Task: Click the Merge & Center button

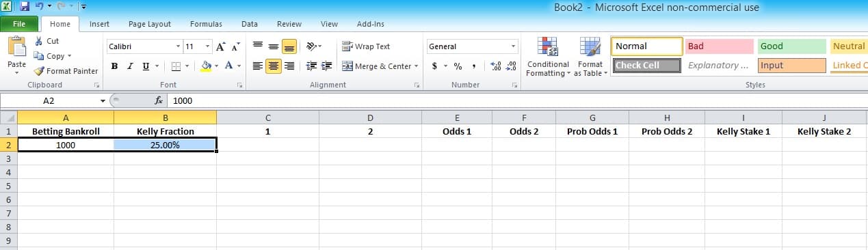Action: coord(380,66)
